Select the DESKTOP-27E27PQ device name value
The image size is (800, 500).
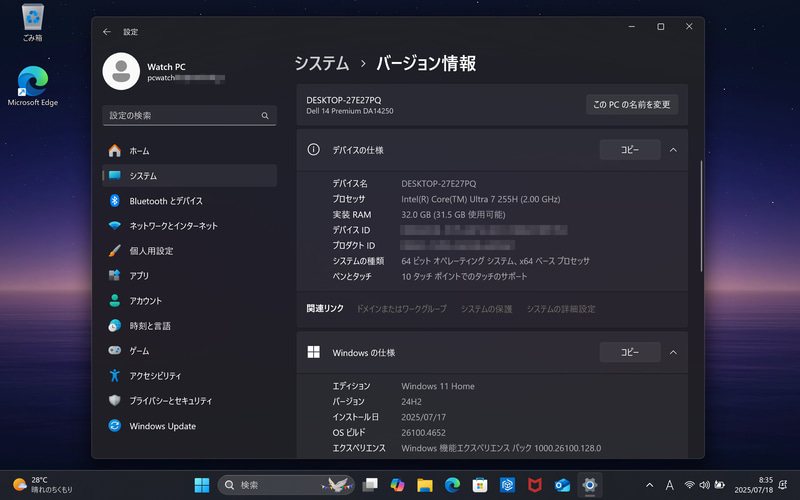438,184
